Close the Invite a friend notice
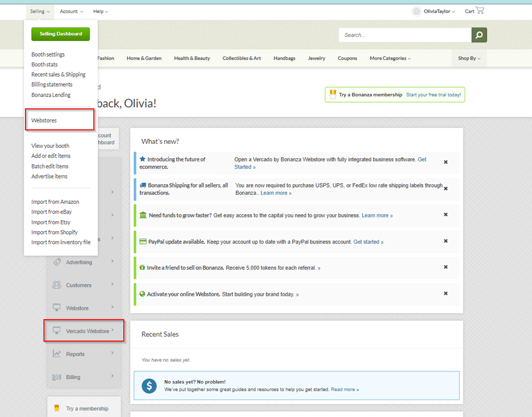Image resolution: width=532 pixels, height=417 pixels. tap(446, 267)
